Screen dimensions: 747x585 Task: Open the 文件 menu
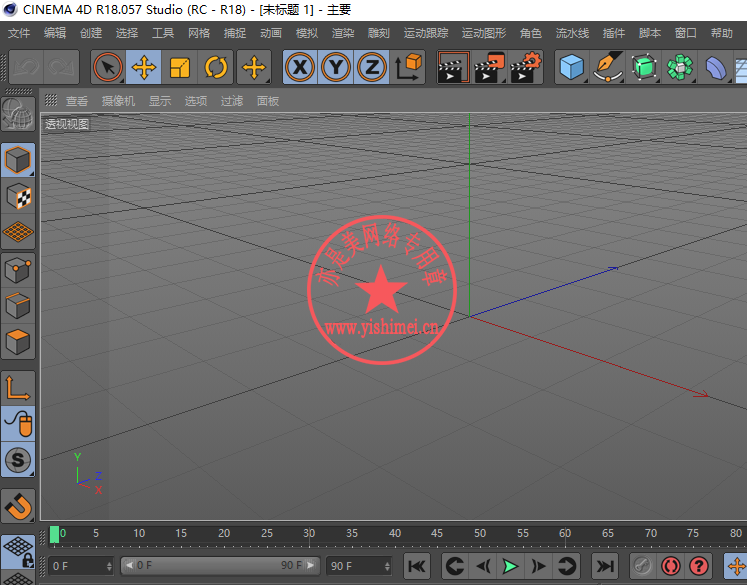point(19,33)
